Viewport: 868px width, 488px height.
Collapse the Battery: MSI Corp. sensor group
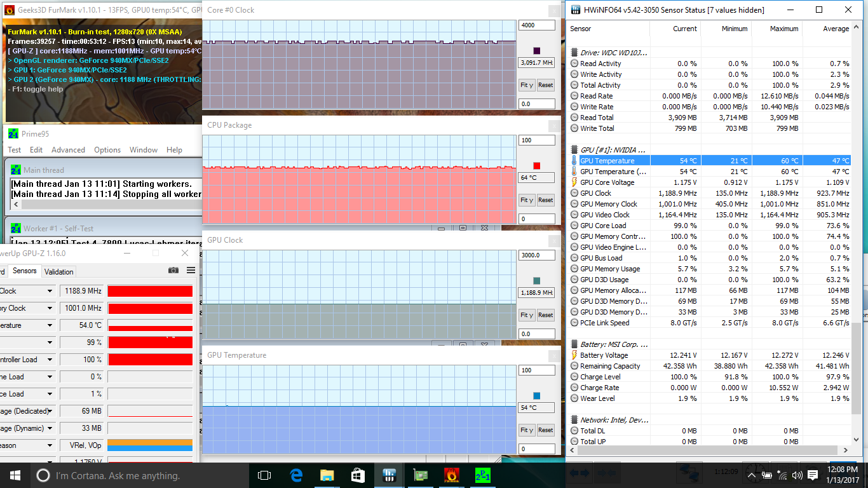point(574,344)
